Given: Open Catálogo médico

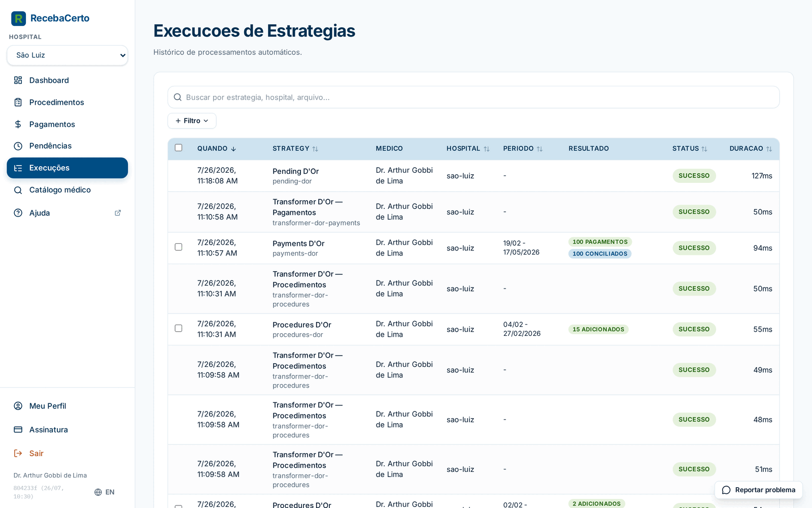Looking at the screenshot, I should tap(67, 190).
